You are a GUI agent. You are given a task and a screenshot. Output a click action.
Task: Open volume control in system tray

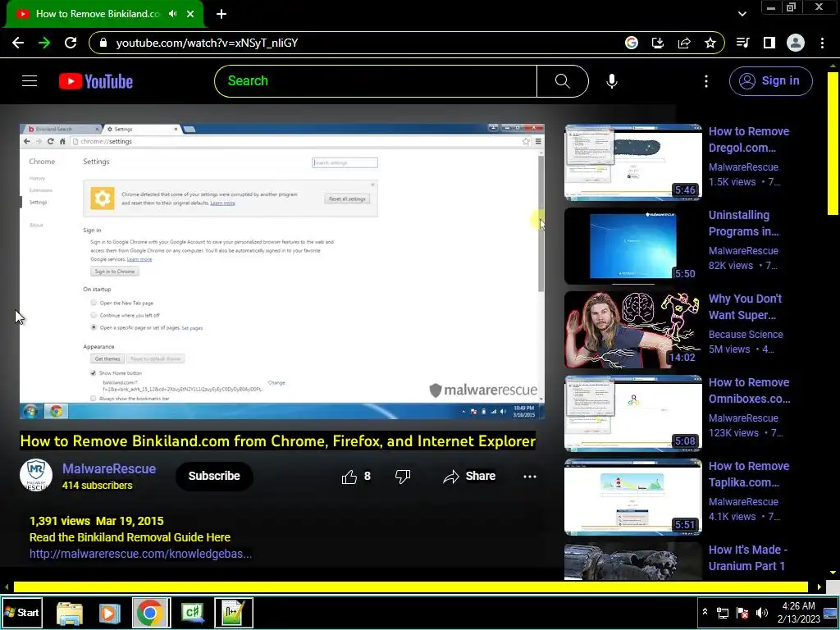[x=762, y=613]
